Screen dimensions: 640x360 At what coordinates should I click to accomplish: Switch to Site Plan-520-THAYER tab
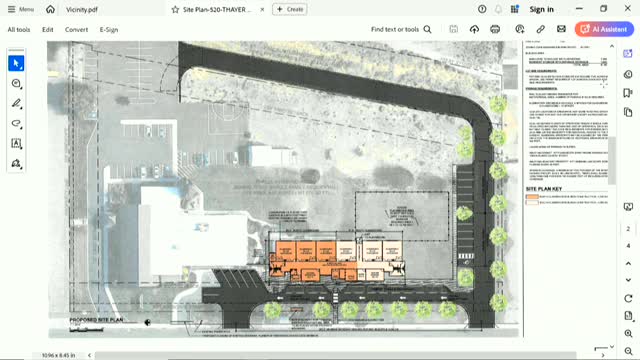pyautogui.click(x=217, y=9)
